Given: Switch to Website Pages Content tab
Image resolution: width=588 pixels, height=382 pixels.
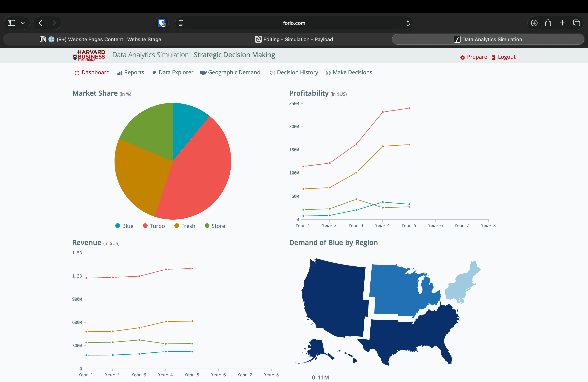Looking at the screenshot, I should point(101,39).
